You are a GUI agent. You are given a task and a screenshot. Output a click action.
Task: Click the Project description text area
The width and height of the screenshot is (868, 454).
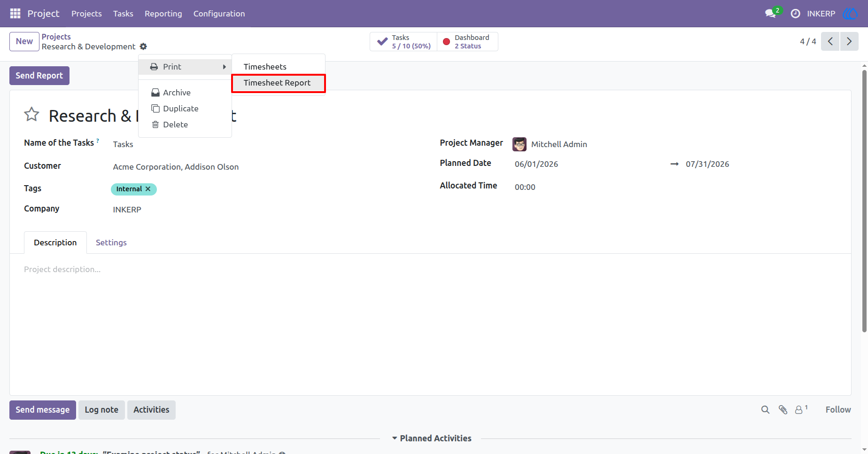(430, 269)
